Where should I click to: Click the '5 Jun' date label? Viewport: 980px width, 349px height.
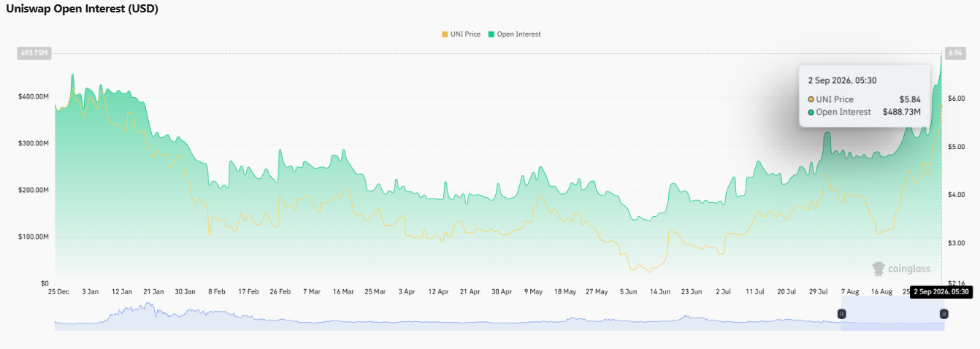coord(628,291)
